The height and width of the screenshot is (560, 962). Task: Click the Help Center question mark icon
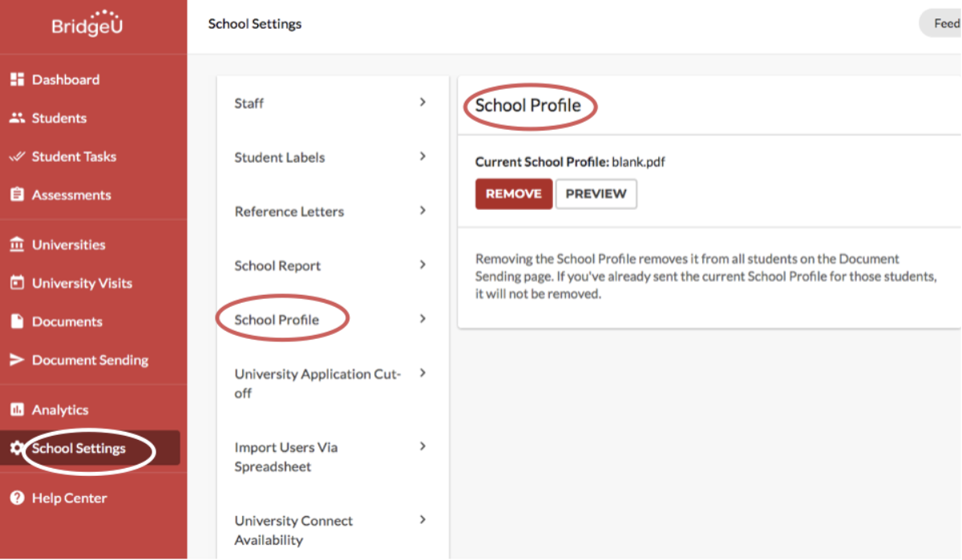click(x=17, y=498)
